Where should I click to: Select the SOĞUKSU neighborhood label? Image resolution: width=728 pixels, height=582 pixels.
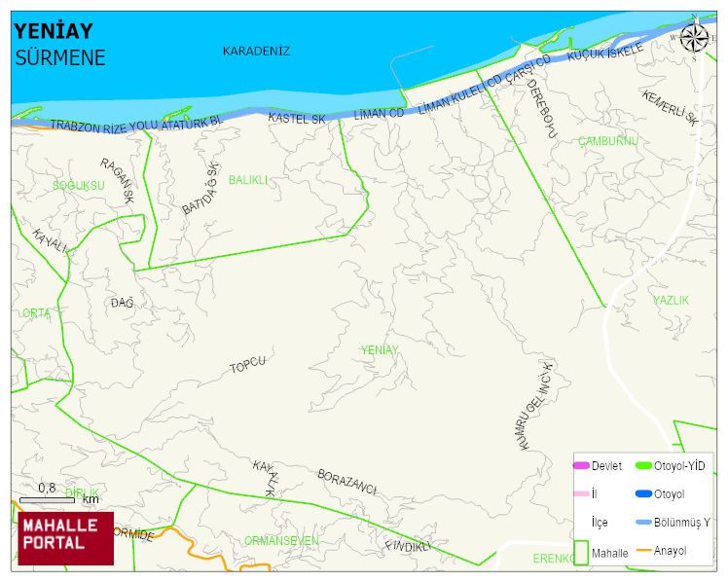pos(79,185)
